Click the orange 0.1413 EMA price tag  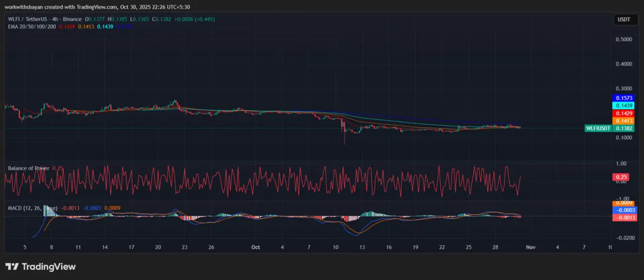point(623,121)
